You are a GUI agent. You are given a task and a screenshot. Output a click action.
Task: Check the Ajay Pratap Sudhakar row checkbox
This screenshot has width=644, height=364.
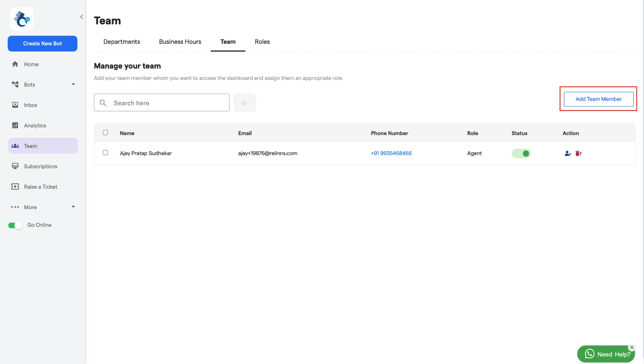coord(106,153)
